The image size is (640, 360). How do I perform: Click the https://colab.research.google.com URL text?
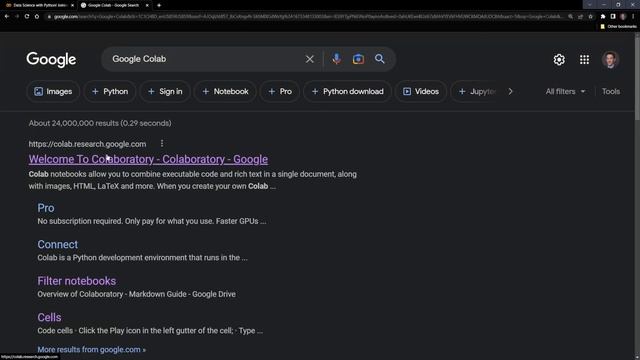tap(87, 144)
